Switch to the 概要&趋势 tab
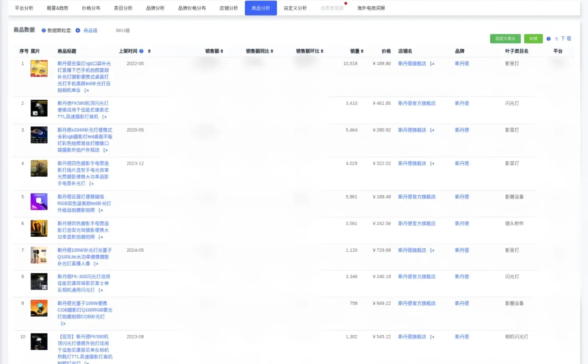Image resolution: width=588 pixels, height=364 pixels. click(57, 8)
